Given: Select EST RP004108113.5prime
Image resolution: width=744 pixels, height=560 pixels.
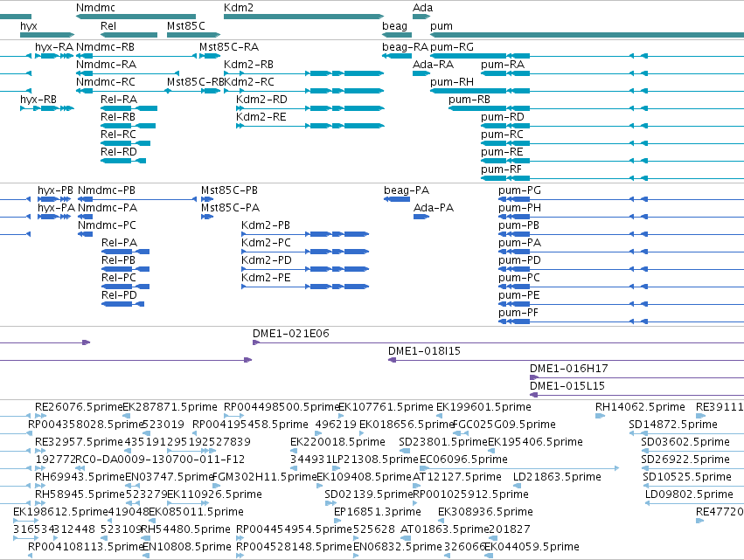Looking at the screenshot, I should (x=86, y=548).
